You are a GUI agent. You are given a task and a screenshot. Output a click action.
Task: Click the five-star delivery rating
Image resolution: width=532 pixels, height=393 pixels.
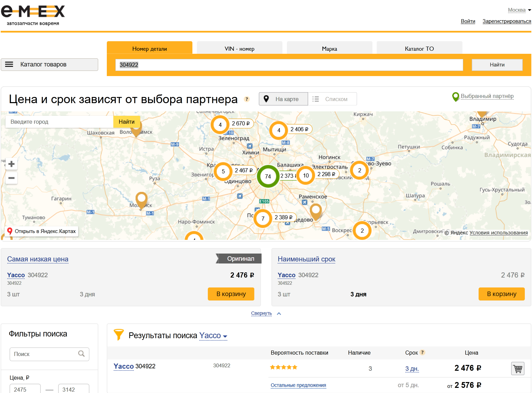(283, 367)
